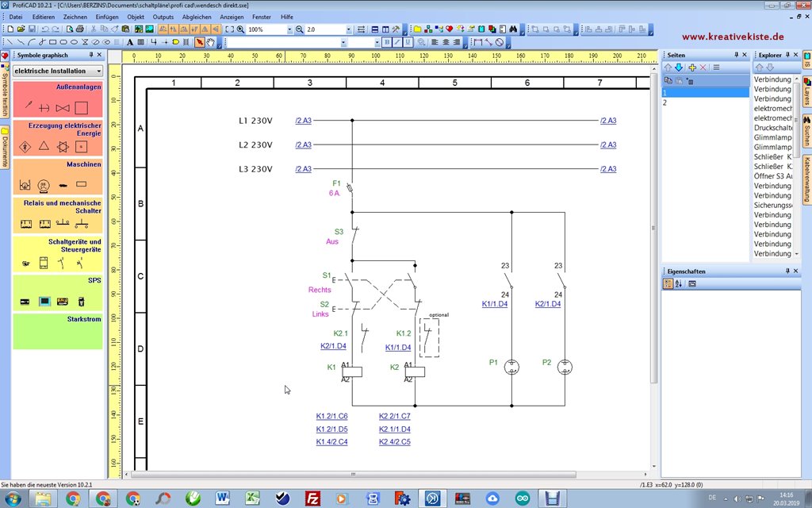Click the K1.2/1.C6 reference link

[x=331, y=416]
